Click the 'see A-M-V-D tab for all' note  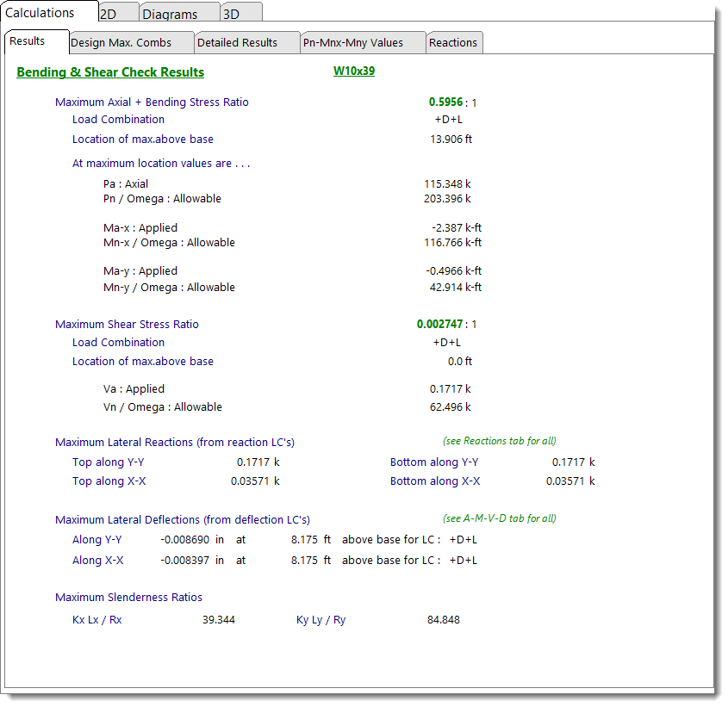click(499, 518)
